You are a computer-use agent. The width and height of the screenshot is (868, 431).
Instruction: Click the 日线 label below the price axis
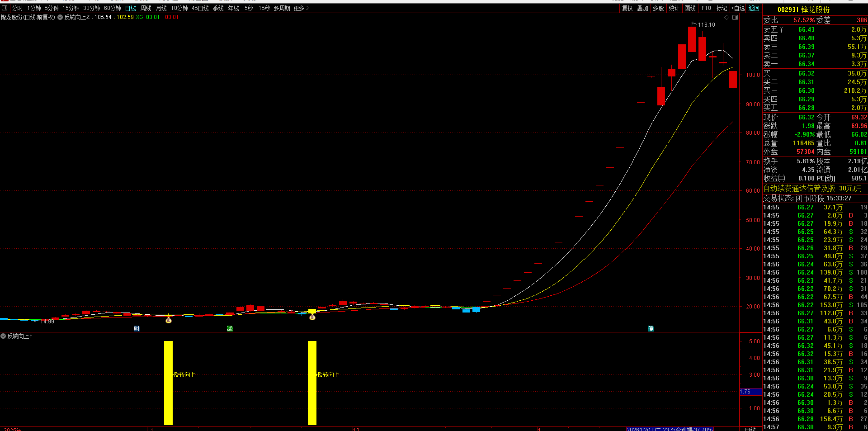tap(750, 429)
